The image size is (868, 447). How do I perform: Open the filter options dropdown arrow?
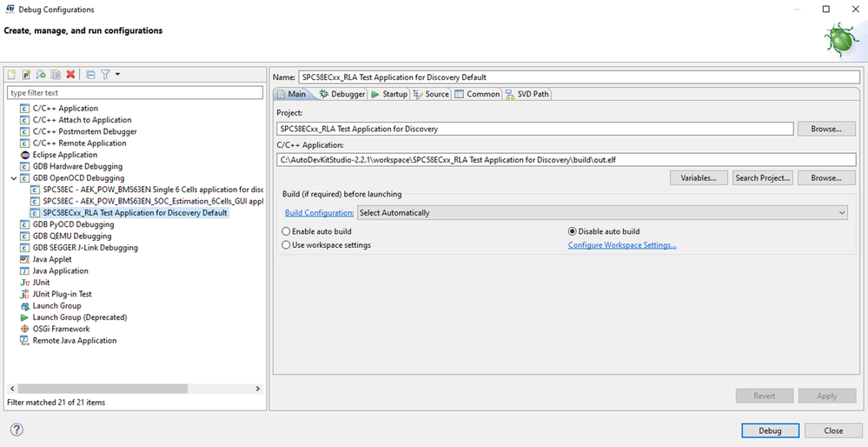[x=117, y=74]
